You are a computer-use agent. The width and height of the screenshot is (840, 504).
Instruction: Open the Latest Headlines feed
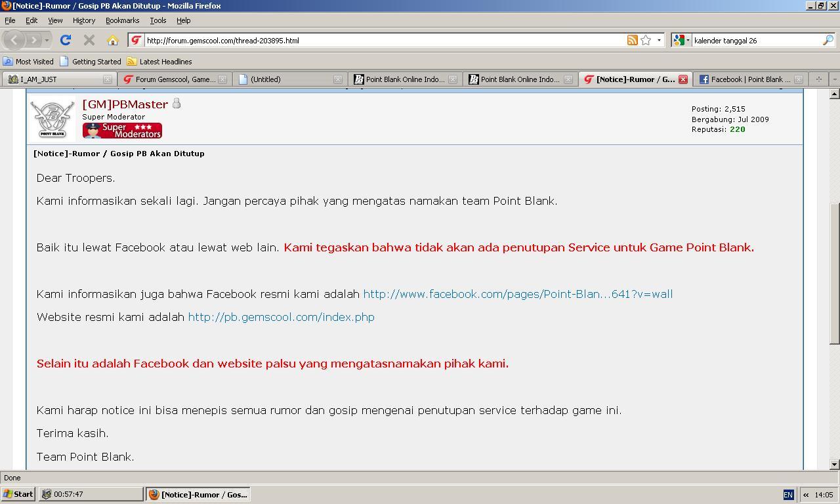(x=159, y=61)
